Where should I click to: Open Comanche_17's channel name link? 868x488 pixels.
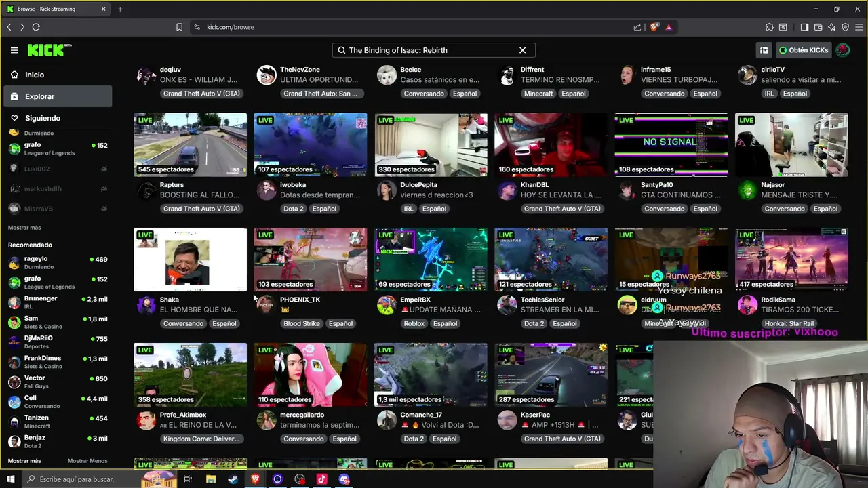[421, 415]
